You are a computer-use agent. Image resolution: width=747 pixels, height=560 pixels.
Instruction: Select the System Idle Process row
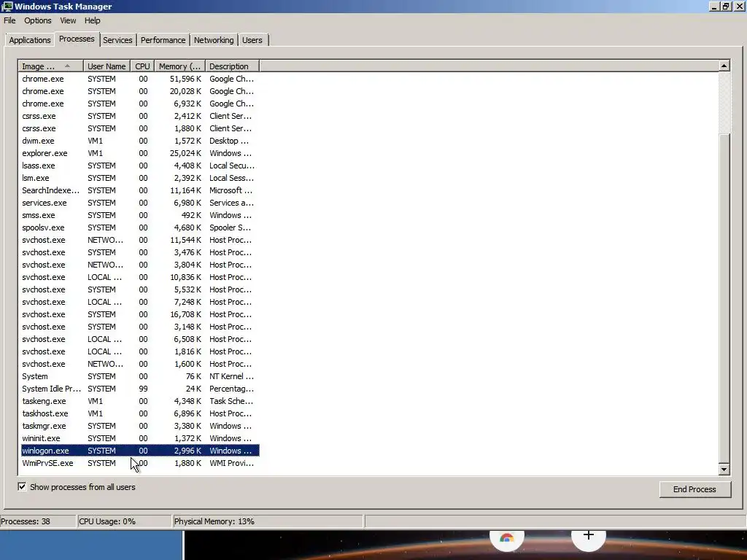click(140, 388)
